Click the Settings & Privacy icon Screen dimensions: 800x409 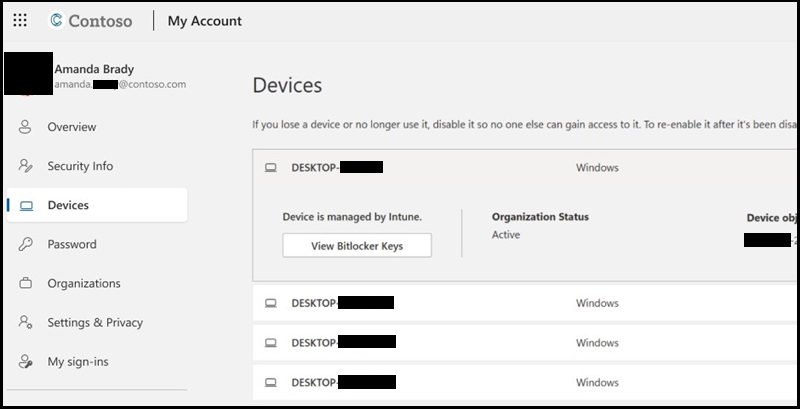pos(26,322)
